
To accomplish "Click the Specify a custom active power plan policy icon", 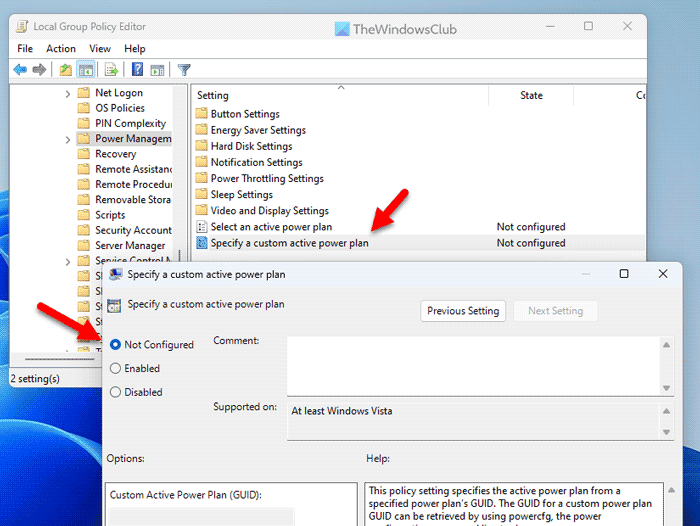I will coord(202,242).
